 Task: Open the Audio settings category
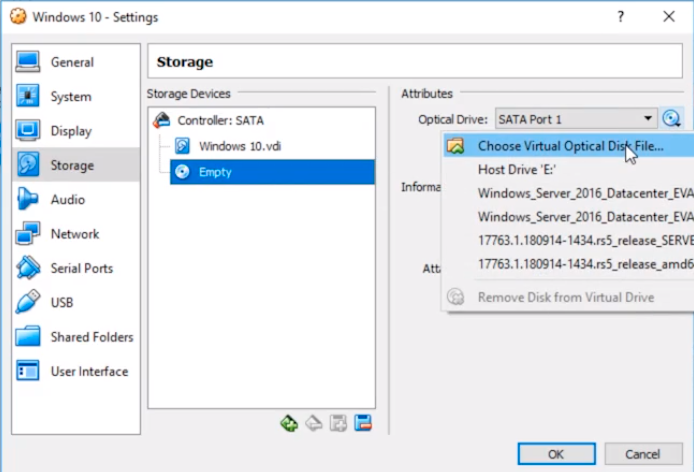click(67, 200)
